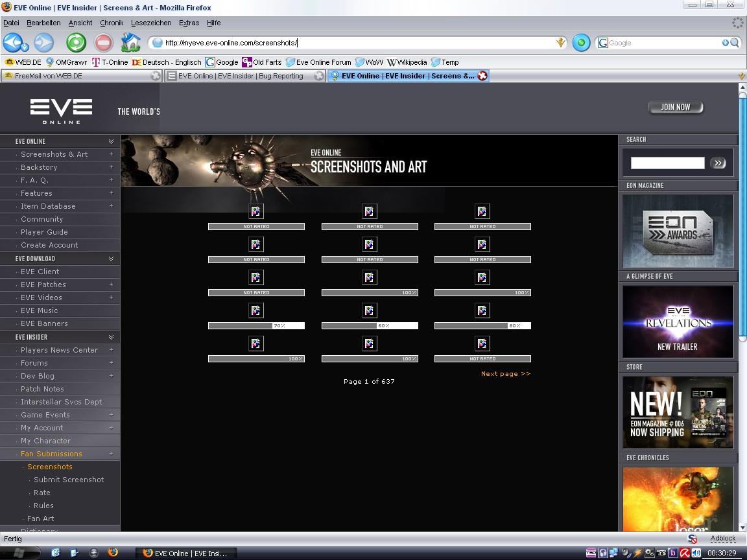Image resolution: width=747 pixels, height=560 pixels.
Task: Switch to the FreeMail von WEB.DE tab
Action: click(x=81, y=76)
